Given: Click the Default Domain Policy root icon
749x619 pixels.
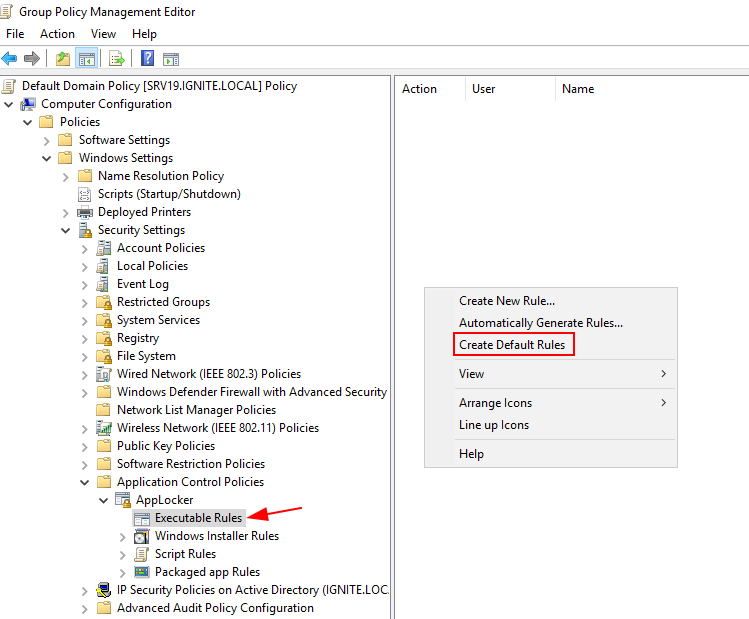Looking at the screenshot, I should (9, 86).
